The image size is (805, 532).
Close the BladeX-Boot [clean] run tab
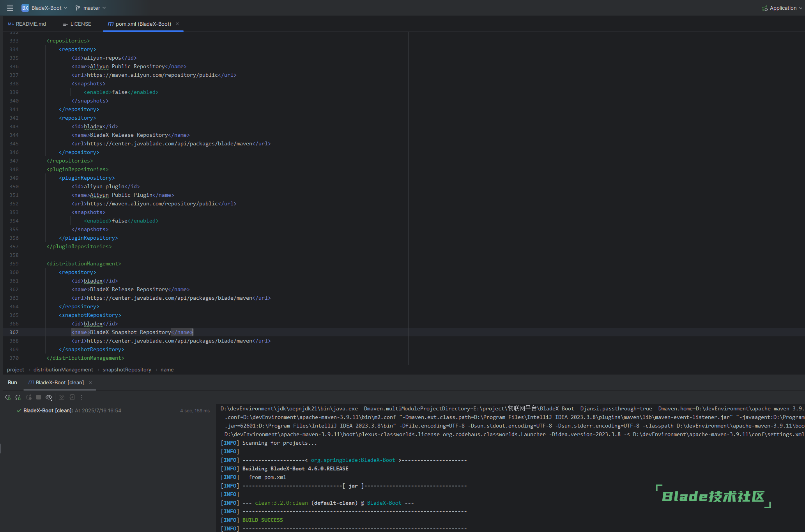click(90, 383)
